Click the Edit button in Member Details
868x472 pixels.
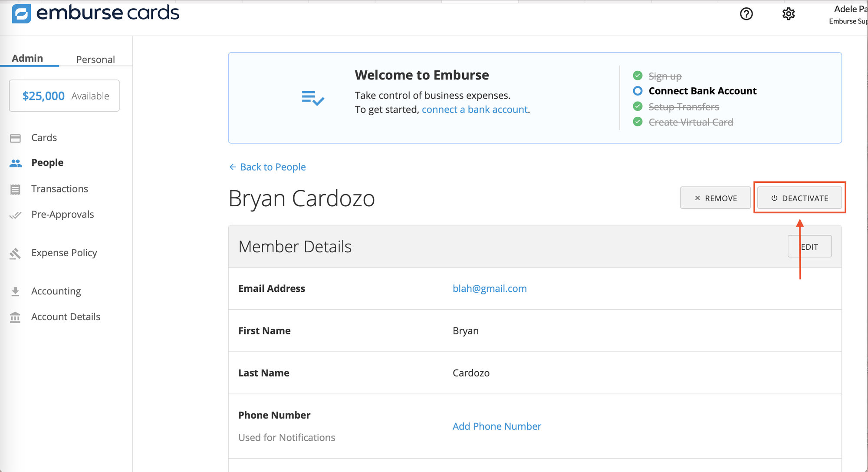tap(809, 246)
